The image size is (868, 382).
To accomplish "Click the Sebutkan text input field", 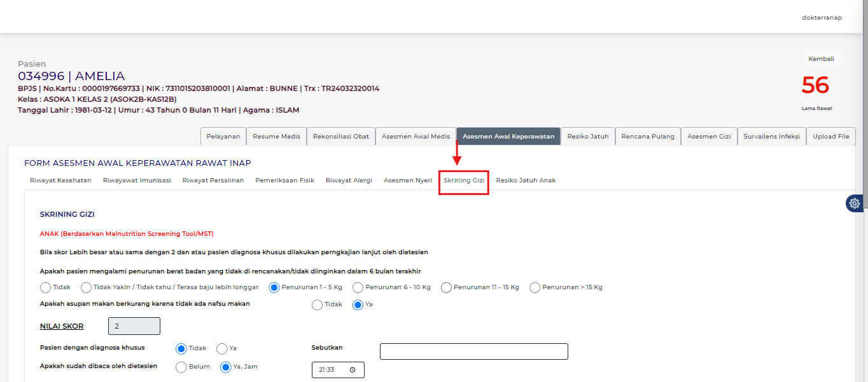I will click(x=473, y=351).
